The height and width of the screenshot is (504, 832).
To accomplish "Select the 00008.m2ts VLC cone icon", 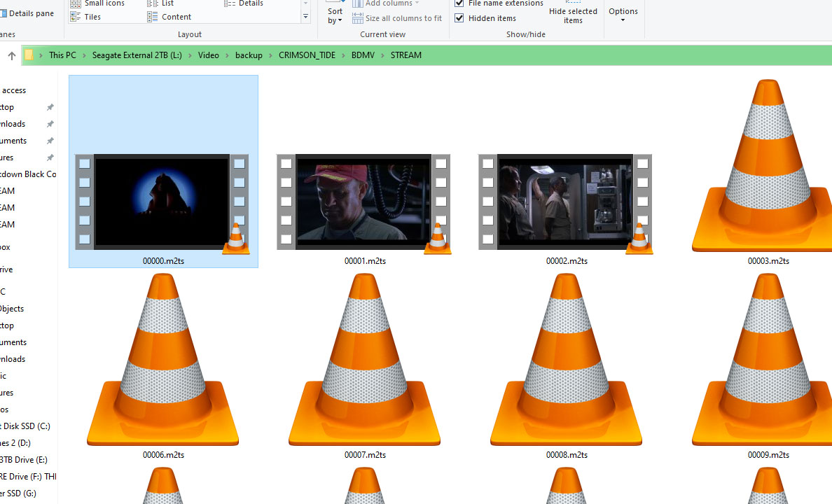I will (566, 360).
